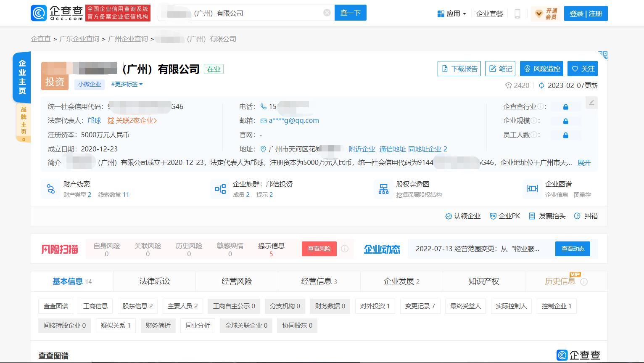Expand the #更多标签 tag dropdown
Image resolution: width=644 pixels, height=363 pixels.
click(127, 84)
